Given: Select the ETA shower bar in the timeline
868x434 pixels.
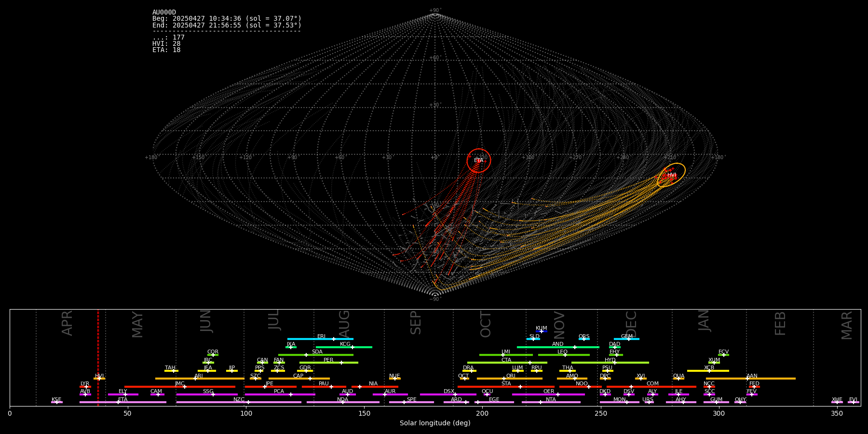Looking at the screenshot, I should point(123,402).
